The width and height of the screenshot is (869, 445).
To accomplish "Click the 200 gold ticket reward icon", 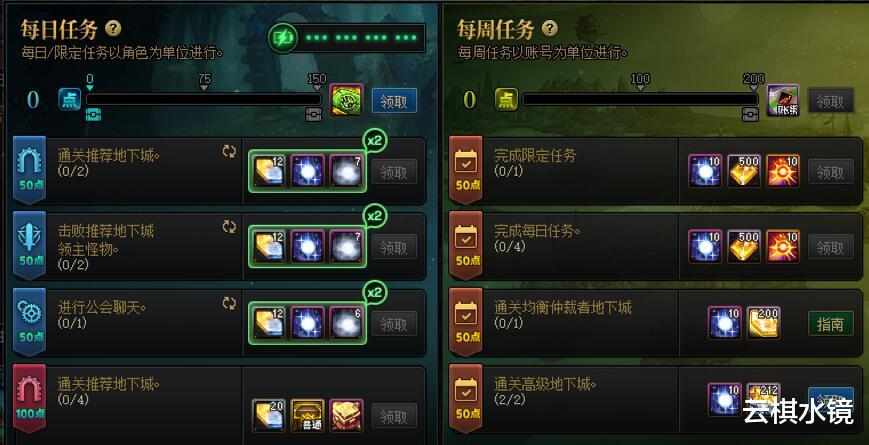I will [764, 323].
